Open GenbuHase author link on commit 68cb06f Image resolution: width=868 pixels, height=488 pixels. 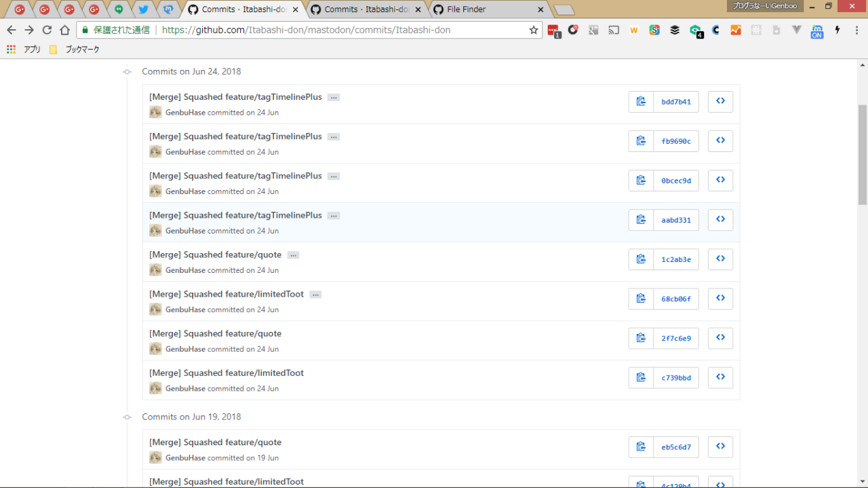point(185,309)
